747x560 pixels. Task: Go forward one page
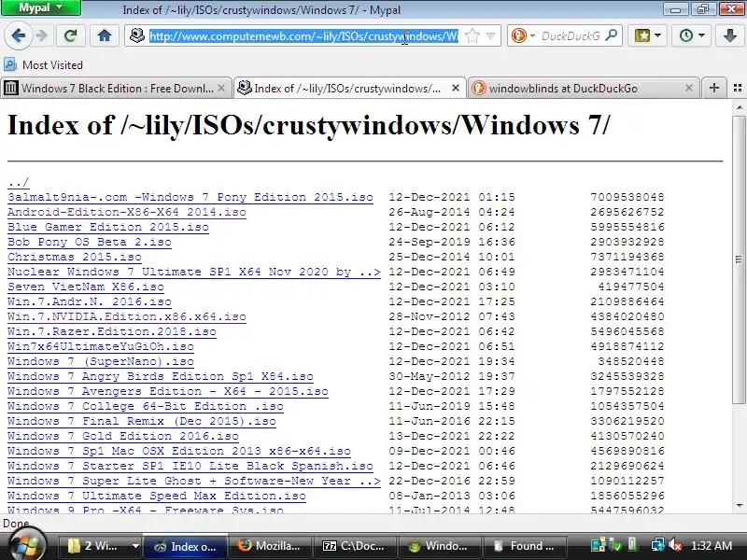click(x=42, y=35)
